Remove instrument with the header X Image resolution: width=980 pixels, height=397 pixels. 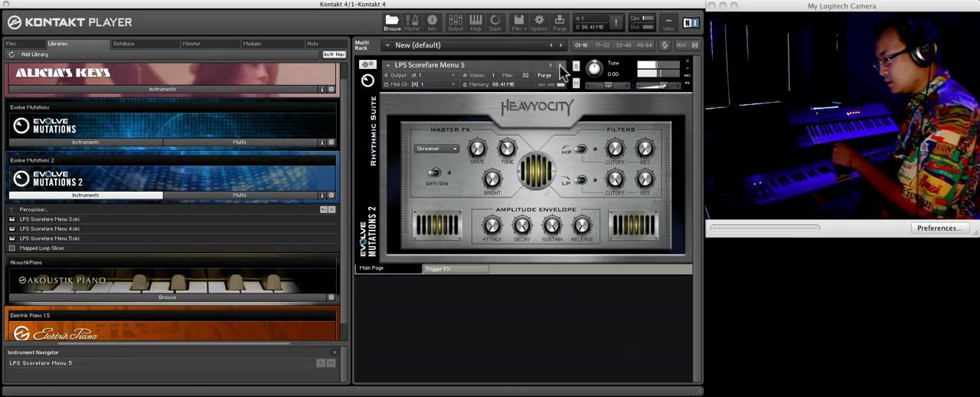[687, 61]
